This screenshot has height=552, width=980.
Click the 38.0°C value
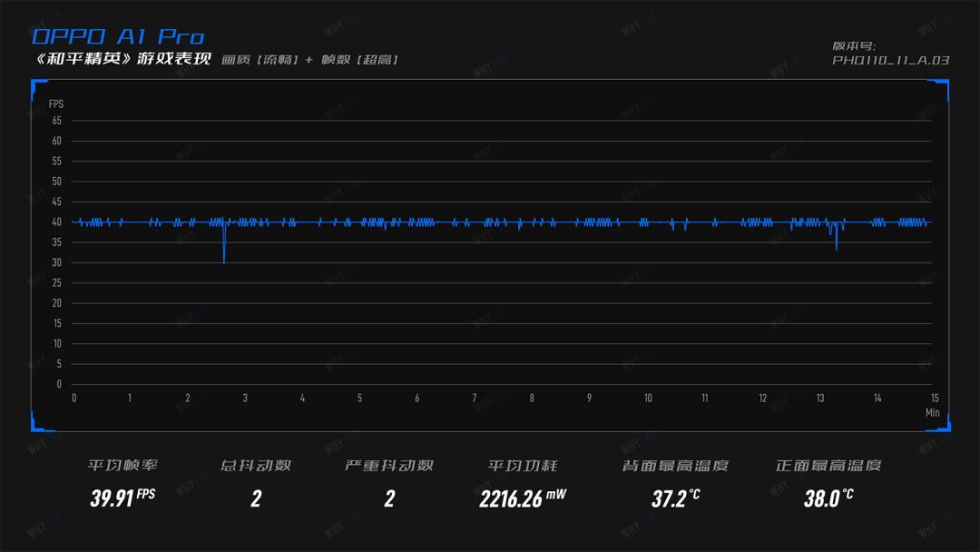point(828,498)
